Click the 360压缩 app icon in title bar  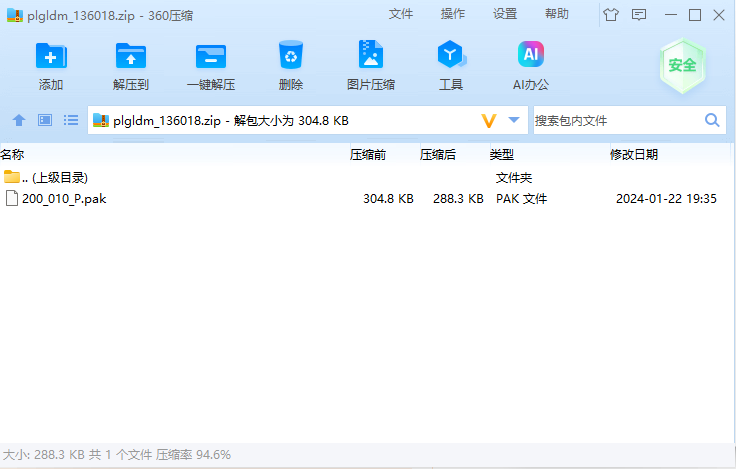[15, 15]
